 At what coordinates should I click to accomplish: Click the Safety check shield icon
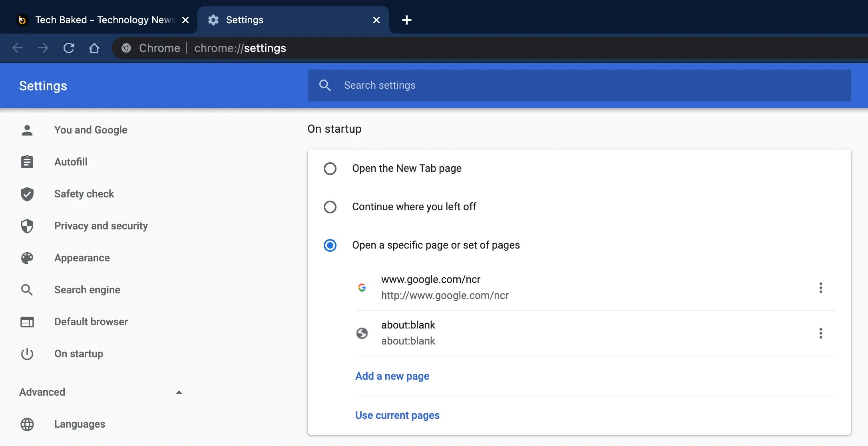(27, 194)
